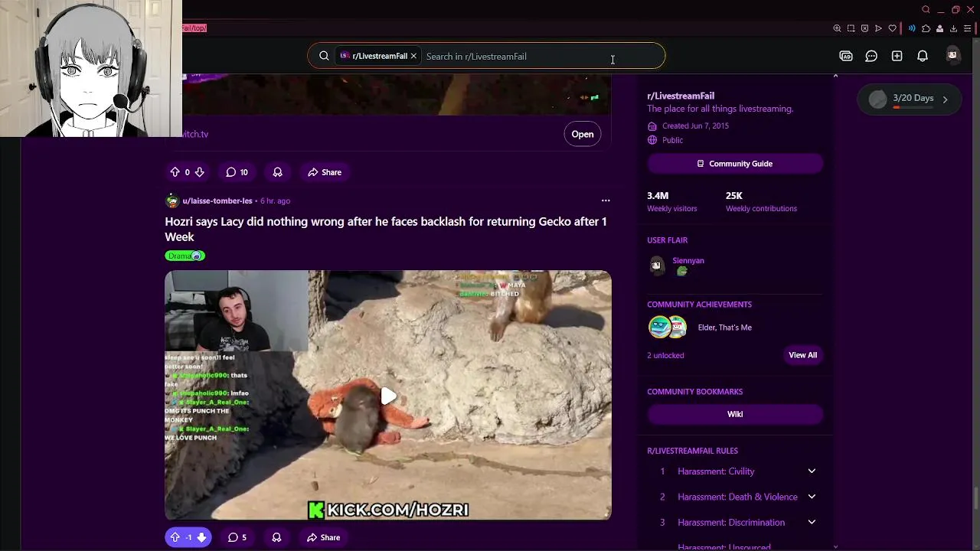Open the partial twitch.tv link text
This screenshot has width=980, height=551.
pos(195,134)
